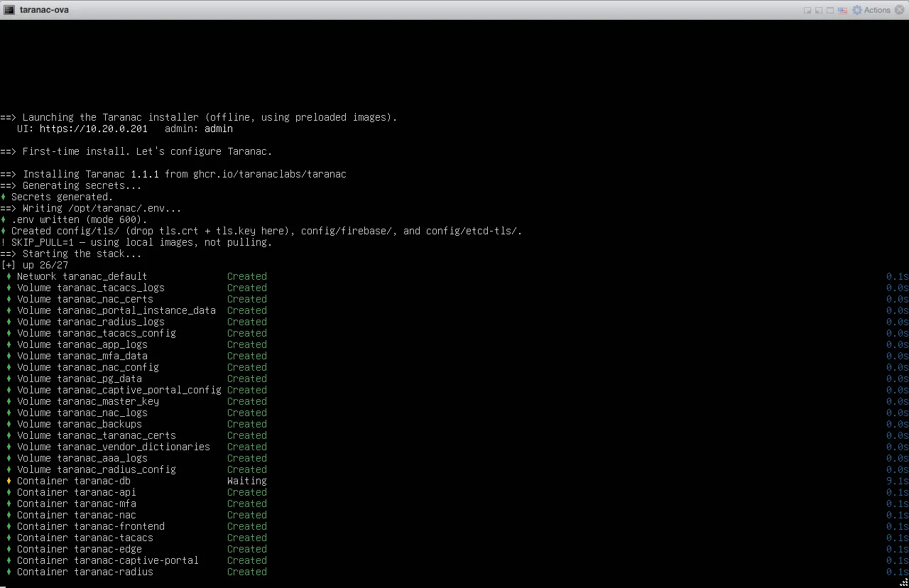This screenshot has height=588, width=909.
Task: Click 'Container taranac-nac' row text
Action: coord(77,515)
